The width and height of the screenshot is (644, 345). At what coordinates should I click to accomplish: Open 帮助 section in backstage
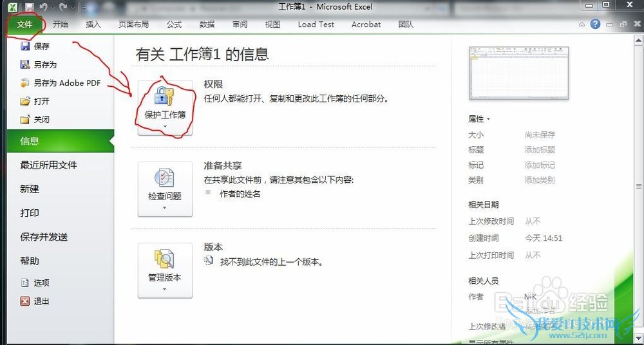click(30, 261)
